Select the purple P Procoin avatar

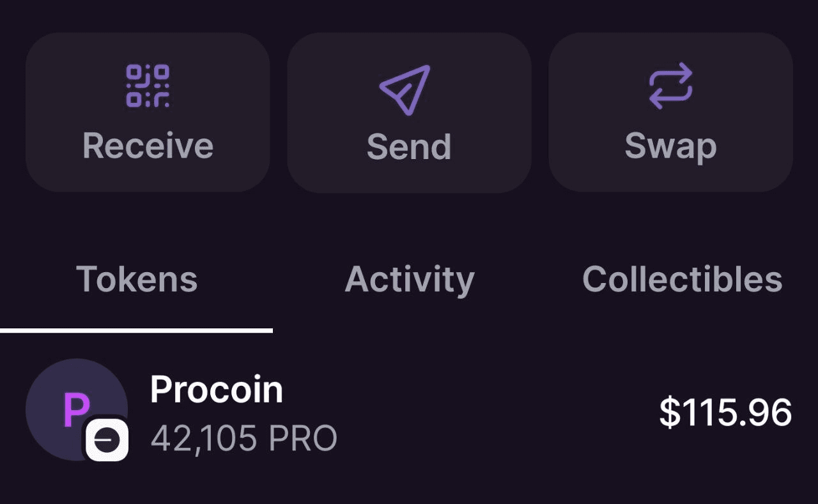[76, 409]
